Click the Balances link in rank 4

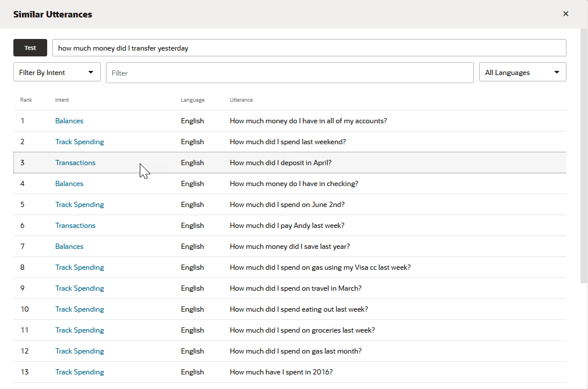coord(69,184)
